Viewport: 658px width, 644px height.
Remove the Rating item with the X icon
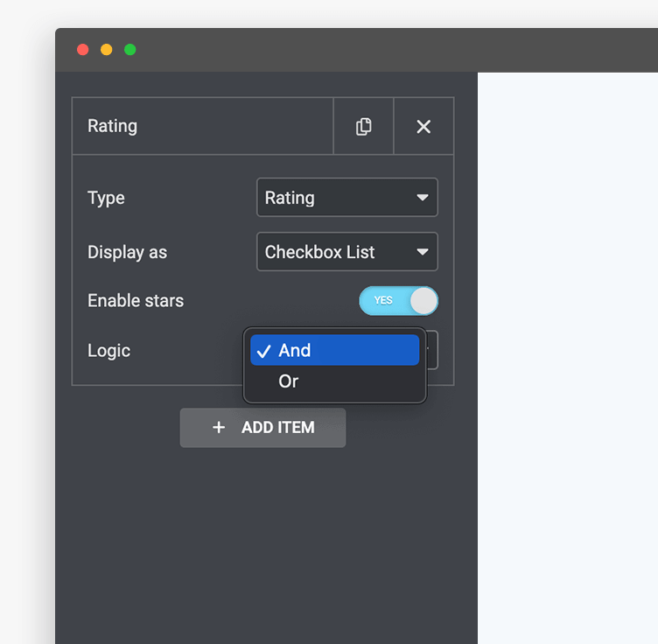click(423, 127)
